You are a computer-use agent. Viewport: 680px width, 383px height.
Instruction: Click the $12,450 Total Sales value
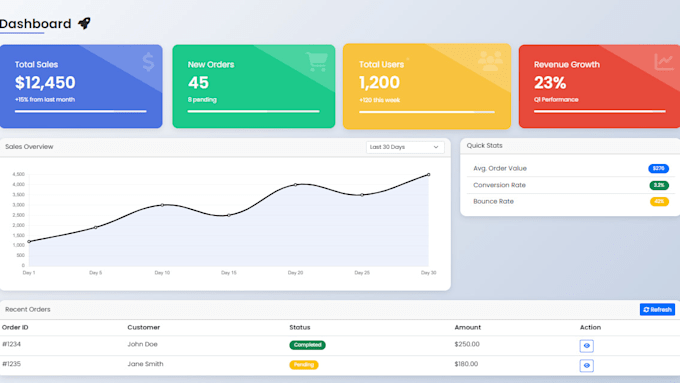(x=45, y=82)
